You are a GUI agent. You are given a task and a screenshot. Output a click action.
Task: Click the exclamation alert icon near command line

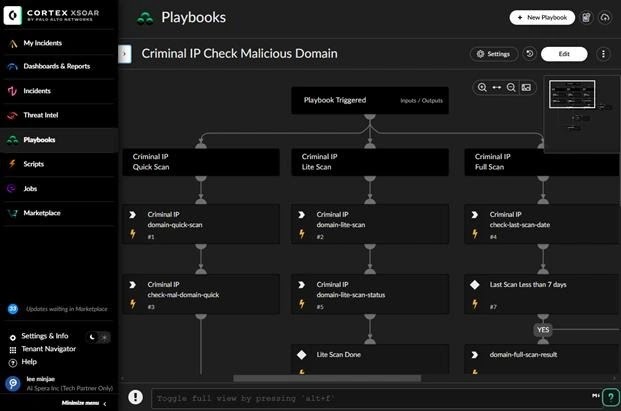point(136,397)
